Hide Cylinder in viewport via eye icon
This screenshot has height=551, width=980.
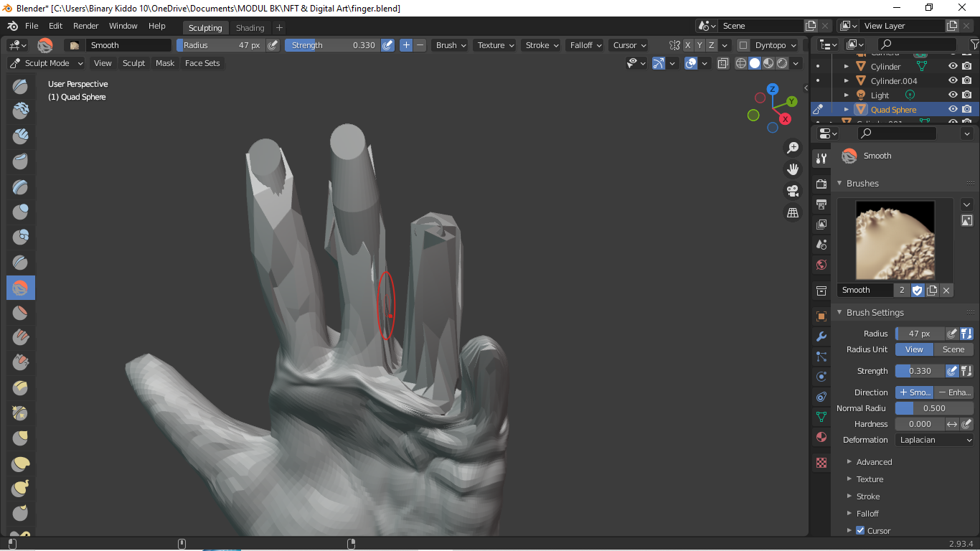click(953, 66)
